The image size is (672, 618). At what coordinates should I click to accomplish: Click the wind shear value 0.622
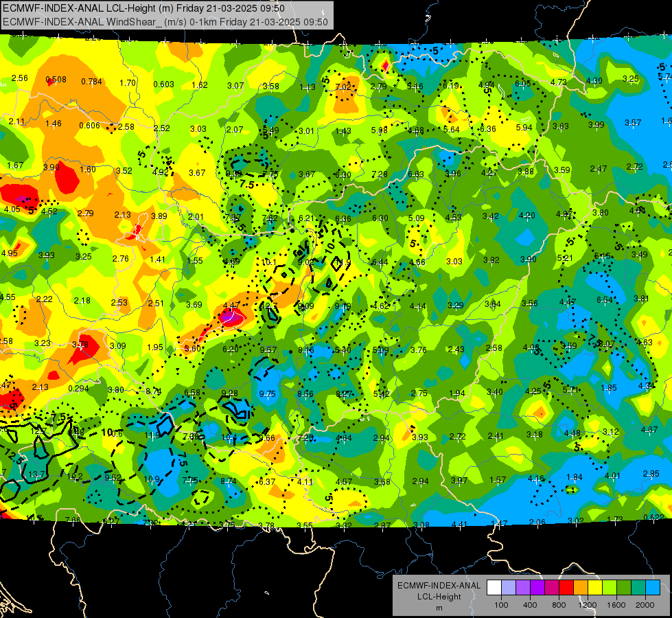tap(653, 517)
